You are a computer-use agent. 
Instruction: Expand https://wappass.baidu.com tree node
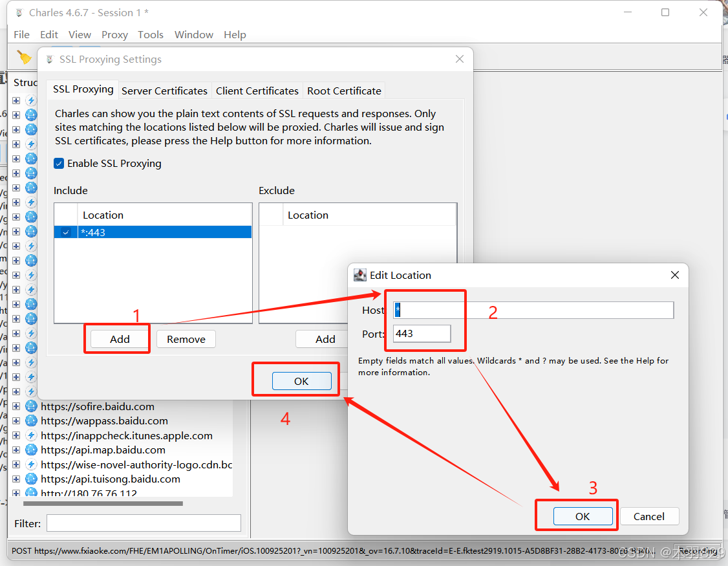click(x=16, y=420)
